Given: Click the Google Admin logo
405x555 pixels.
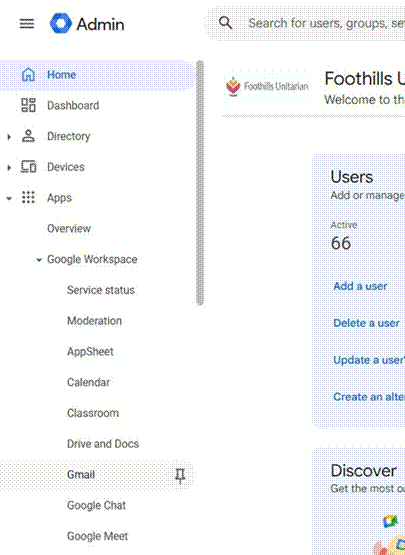Looking at the screenshot, I should [x=87, y=24].
